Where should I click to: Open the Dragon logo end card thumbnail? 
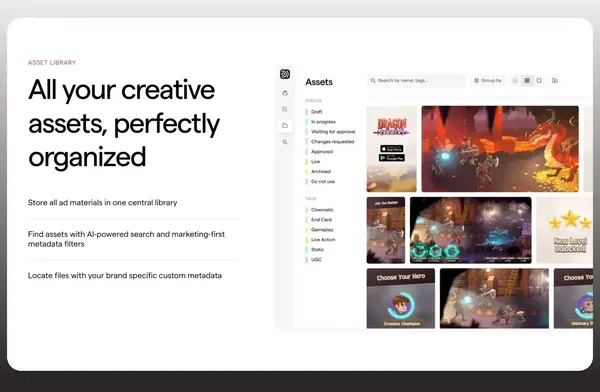point(391,149)
